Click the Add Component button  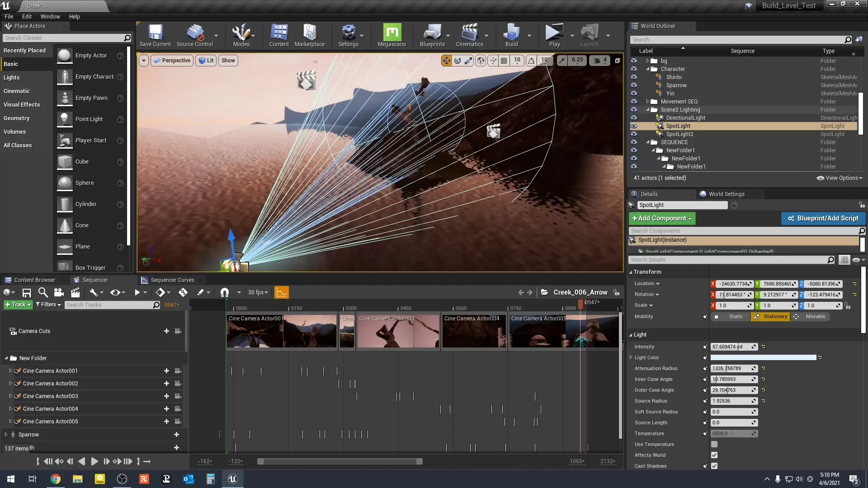pyautogui.click(x=662, y=218)
